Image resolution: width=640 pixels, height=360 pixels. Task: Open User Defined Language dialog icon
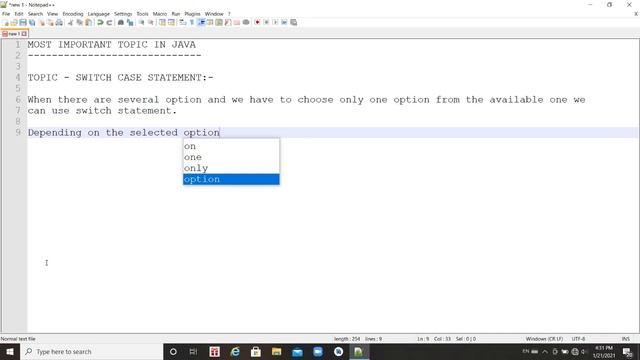point(210,22)
